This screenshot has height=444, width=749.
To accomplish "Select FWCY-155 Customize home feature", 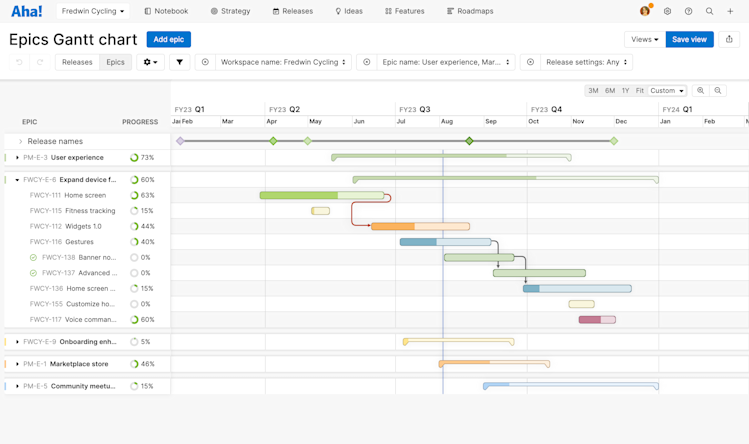I will 73,304.
